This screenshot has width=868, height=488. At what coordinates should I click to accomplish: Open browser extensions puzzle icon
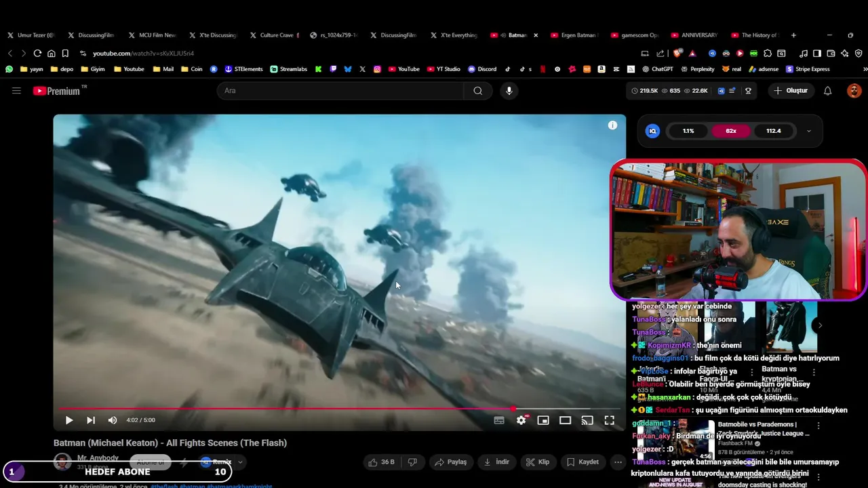click(x=768, y=53)
